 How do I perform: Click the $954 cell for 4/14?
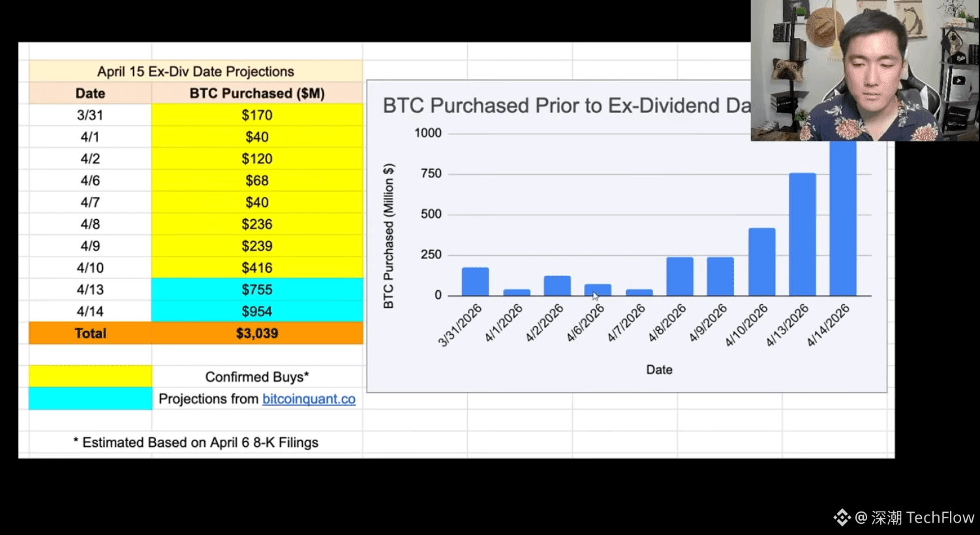pyautogui.click(x=257, y=311)
